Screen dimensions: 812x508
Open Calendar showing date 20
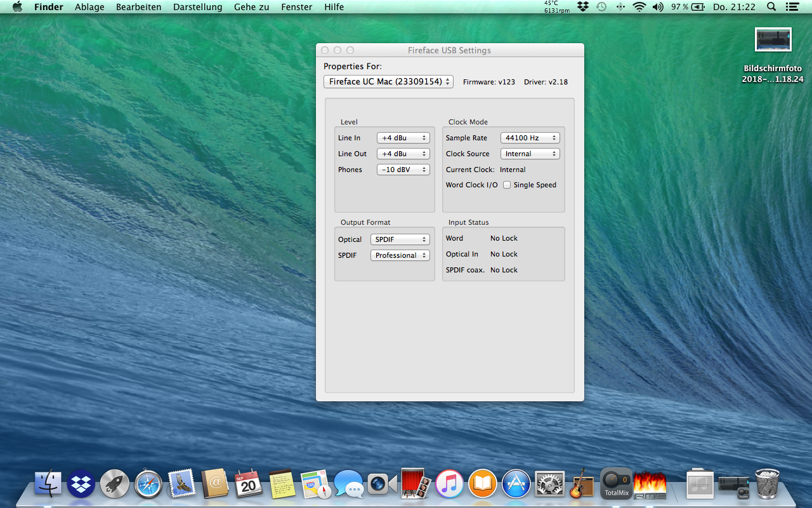click(249, 484)
